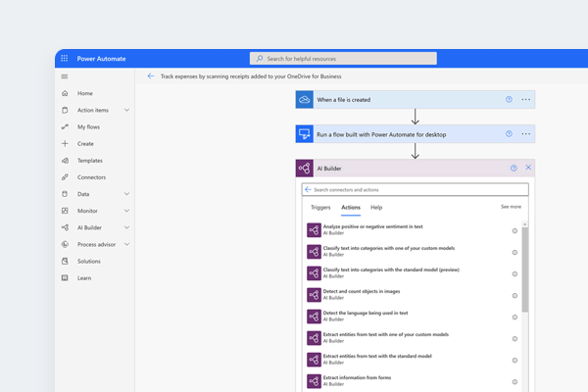This screenshot has height=392, width=588.
Task: Go back from flow title arrow
Action: coord(151,76)
